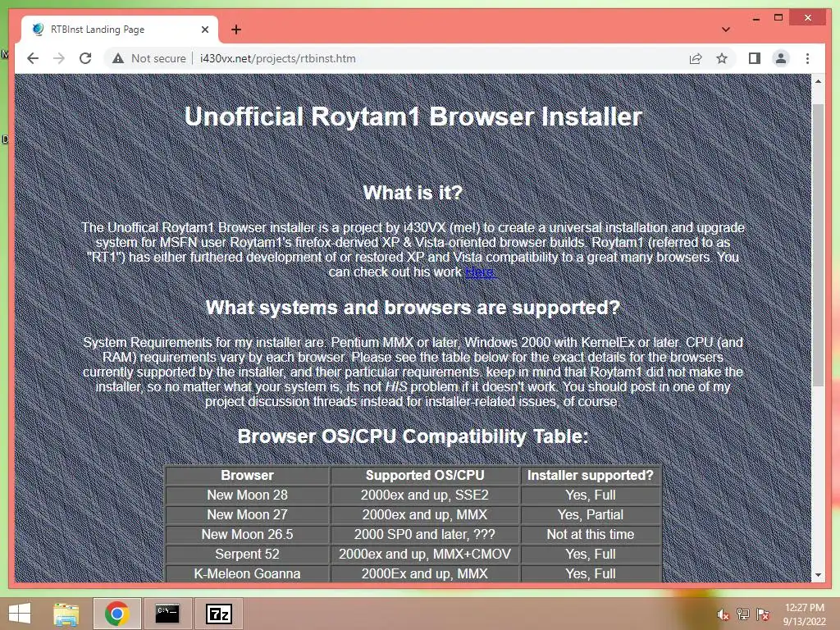Select the RTBInst Landing Page tab
This screenshot has width=840, height=630.
(x=119, y=30)
